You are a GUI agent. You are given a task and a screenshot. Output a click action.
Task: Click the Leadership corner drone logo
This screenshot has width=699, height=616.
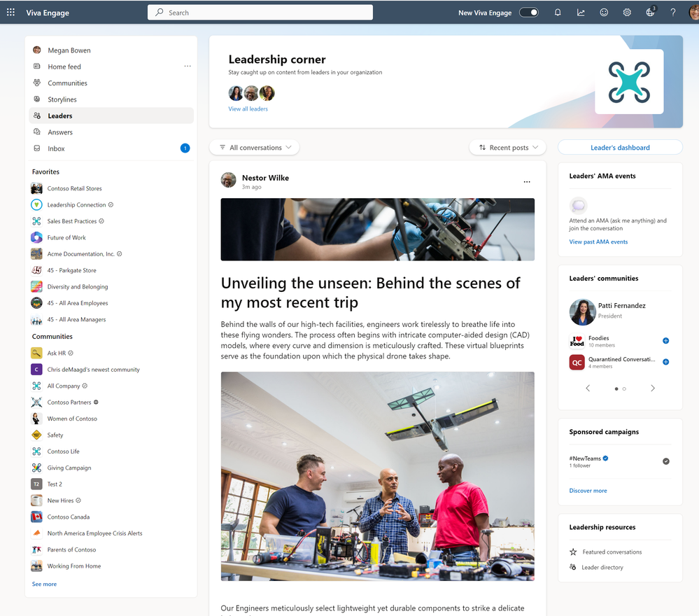(629, 82)
